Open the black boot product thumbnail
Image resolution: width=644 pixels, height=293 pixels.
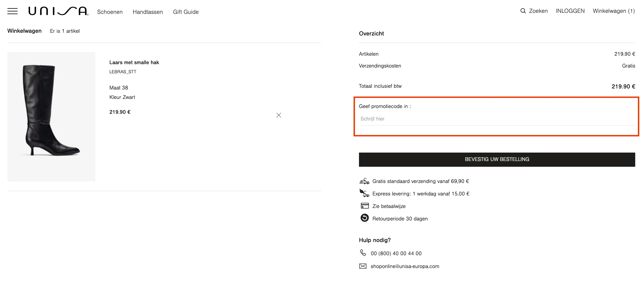click(51, 116)
